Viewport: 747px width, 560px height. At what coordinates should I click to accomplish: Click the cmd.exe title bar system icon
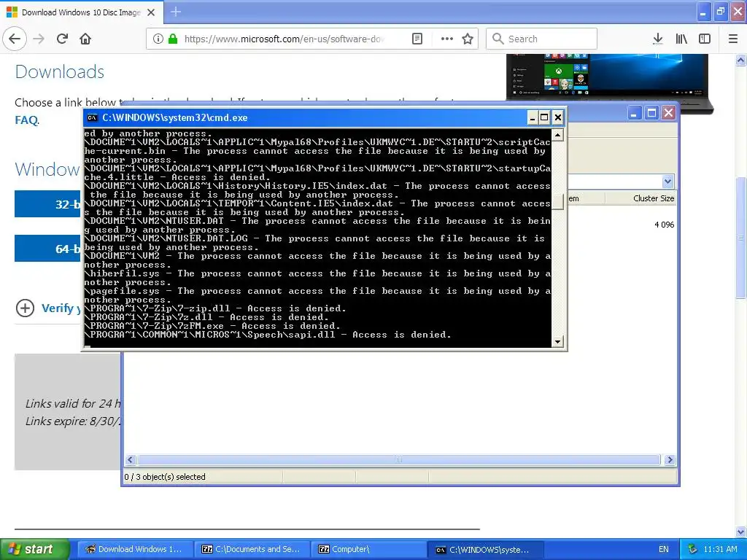[93, 117]
